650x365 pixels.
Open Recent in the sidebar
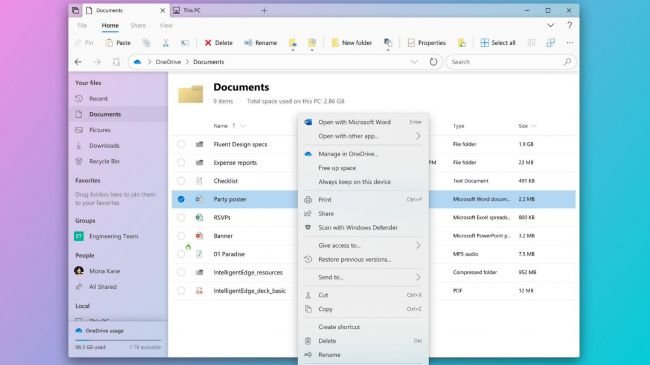click(118, 99)
